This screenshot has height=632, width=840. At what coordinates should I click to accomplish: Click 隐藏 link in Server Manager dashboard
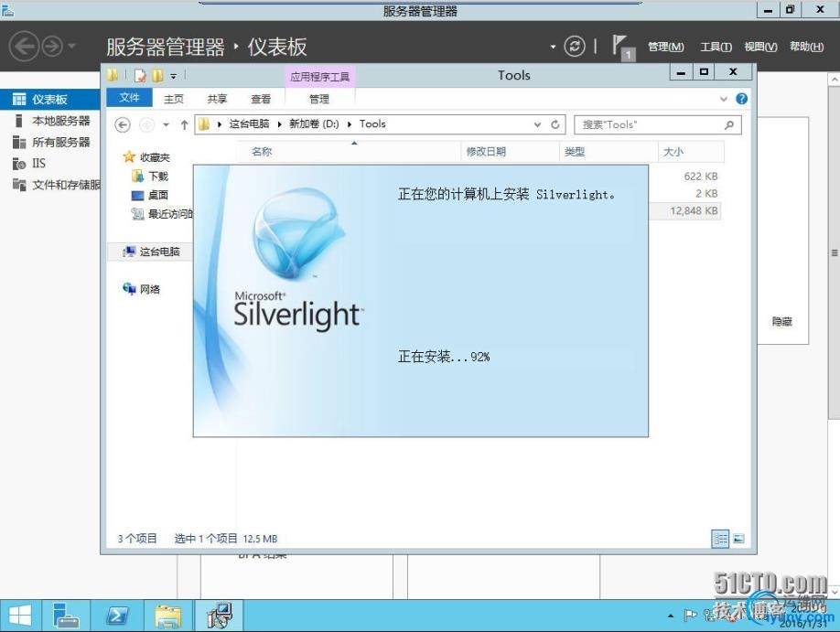781,321
